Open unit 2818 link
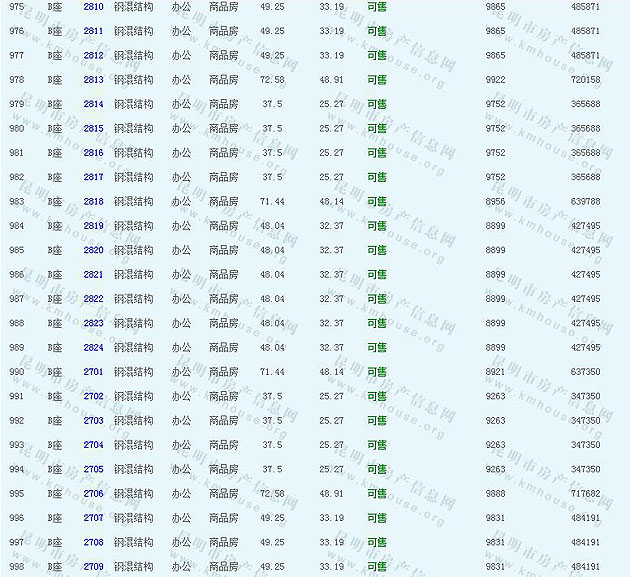 pos(93,202)
